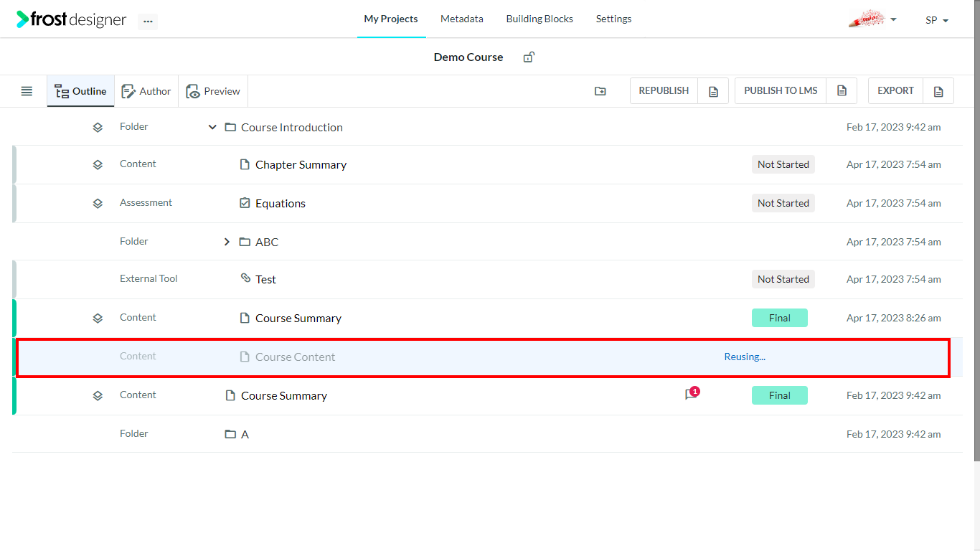This screenshot has width=980, height=551.
Task: Select the Equations assessment item
Action: tap(281, 203)
